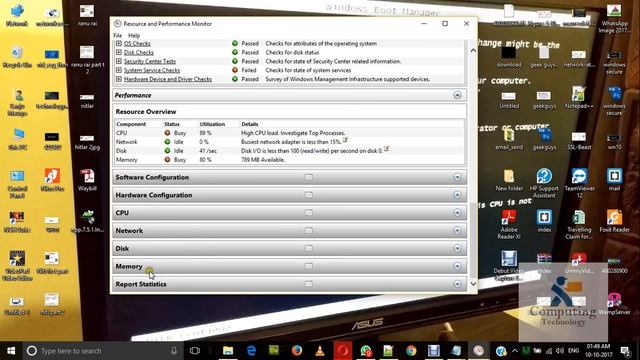640x360 pixels.
Task: Click Software Configuration contents icon
Action: pyautogui.click(x=309, y=177)
